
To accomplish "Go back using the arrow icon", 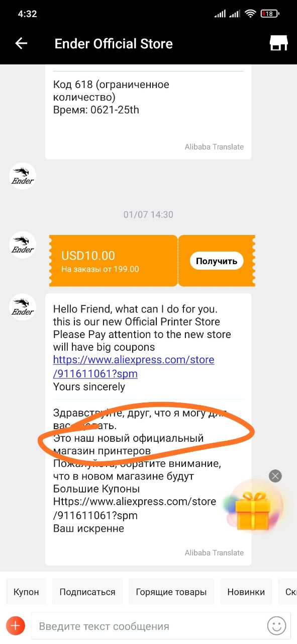I will point(21,44).
